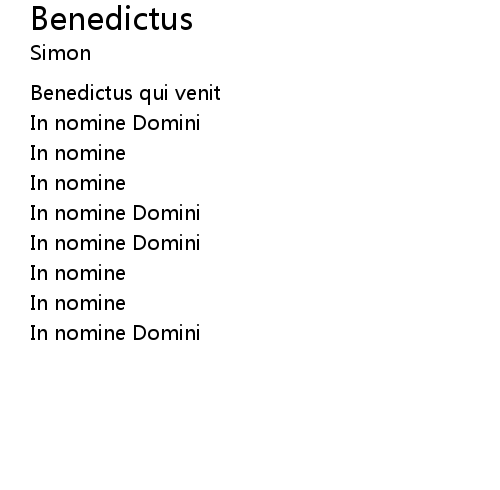Click "Domini" in the third "In nomine Domini" line
This screenshot has height=490, width=500.
tap(167, 243)
